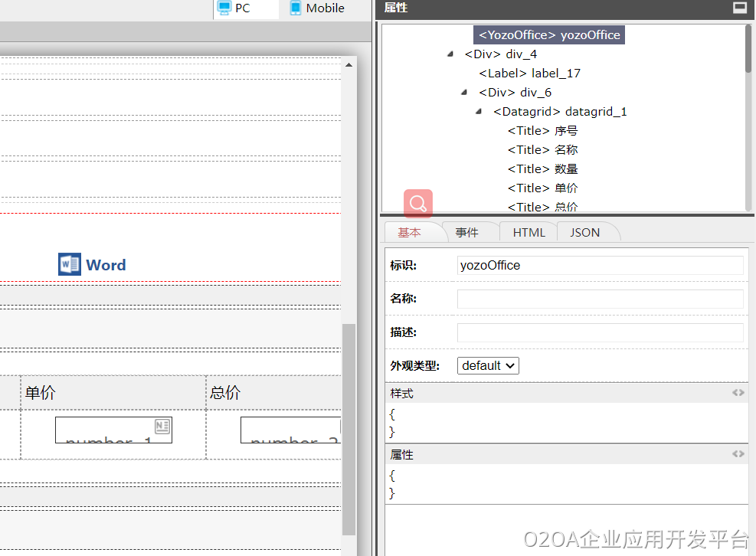
Task: Open code editor icon beside 样式
Action: tap(738, 392)
